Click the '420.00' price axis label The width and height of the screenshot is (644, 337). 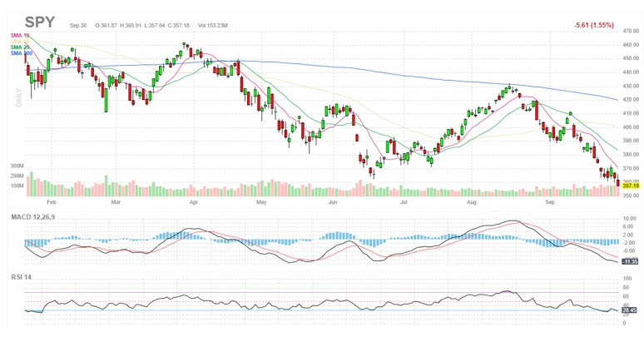[x=631, y=100]
